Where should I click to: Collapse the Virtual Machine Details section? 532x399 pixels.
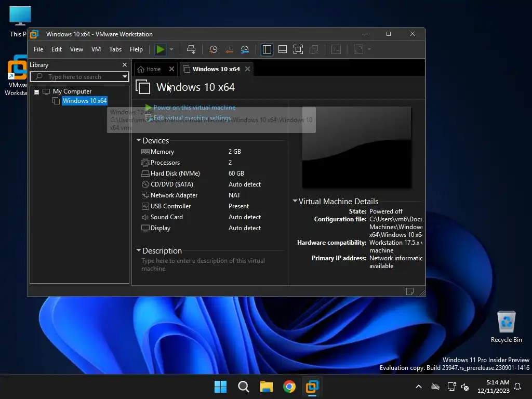[295, 201]
